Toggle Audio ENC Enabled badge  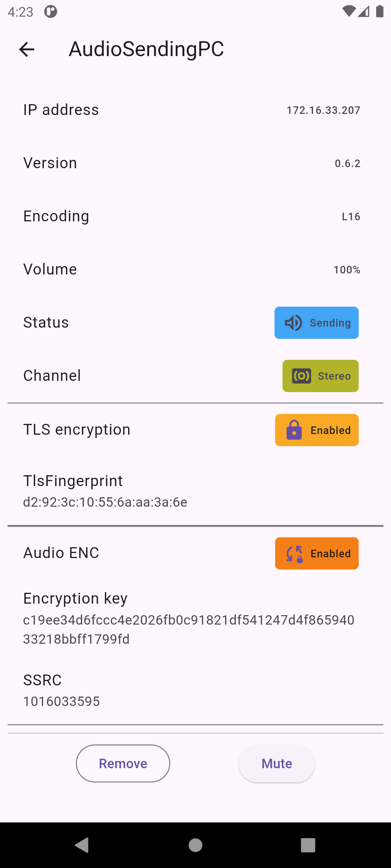point(317,553)
